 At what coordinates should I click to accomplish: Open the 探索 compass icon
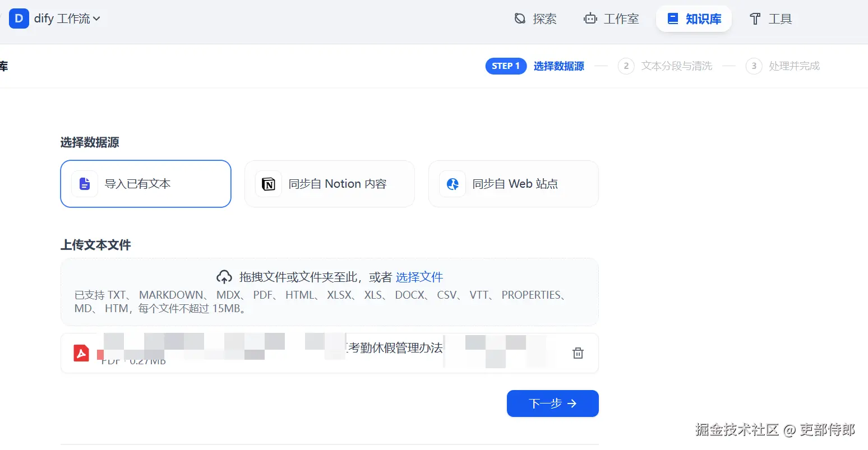pos(519,18)
